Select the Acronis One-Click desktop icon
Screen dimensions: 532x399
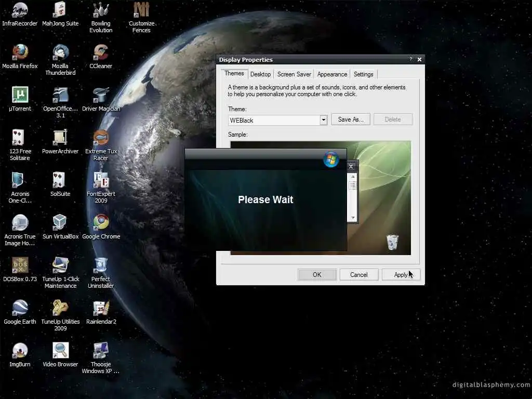[x=20, y=188]
